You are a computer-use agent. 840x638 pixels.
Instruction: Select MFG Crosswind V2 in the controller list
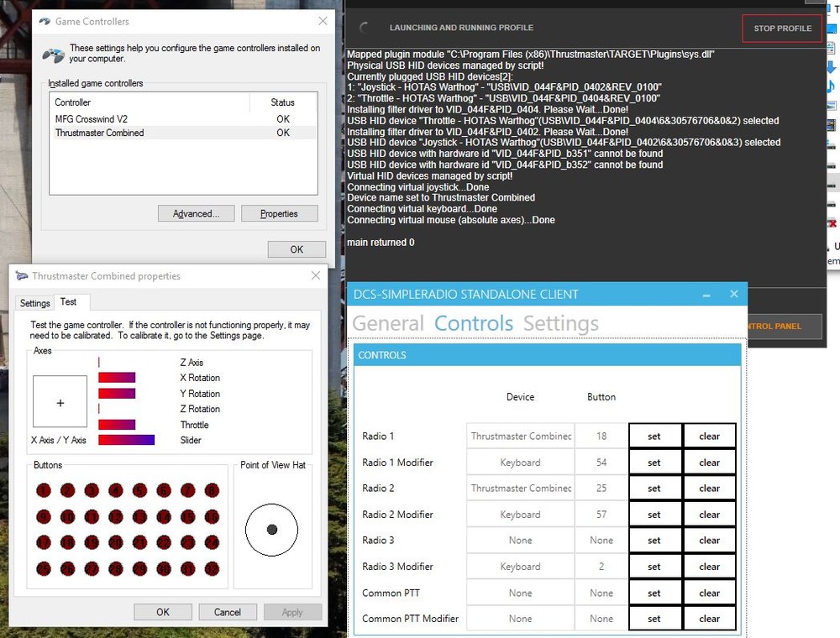[x=183, y=119]
